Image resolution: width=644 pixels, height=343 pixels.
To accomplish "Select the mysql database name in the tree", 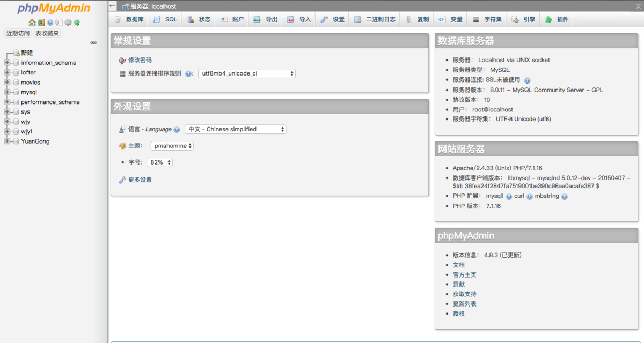I will [29, 92].
